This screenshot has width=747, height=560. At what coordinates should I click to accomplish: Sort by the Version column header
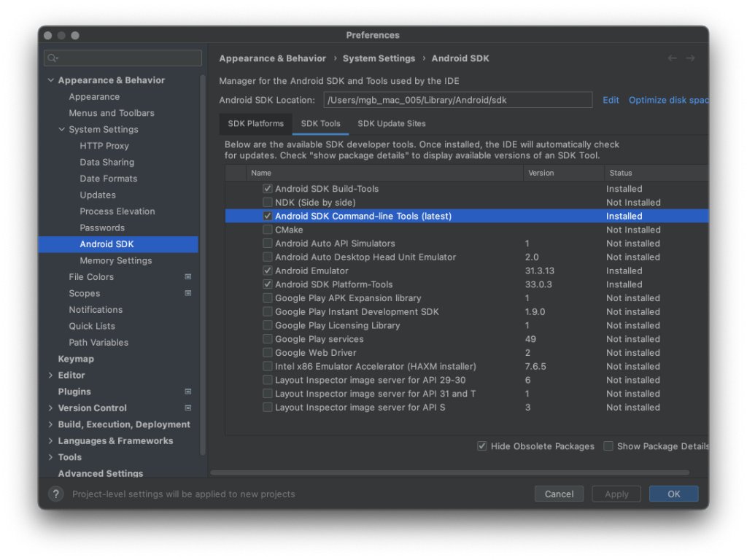click(564, 173)
